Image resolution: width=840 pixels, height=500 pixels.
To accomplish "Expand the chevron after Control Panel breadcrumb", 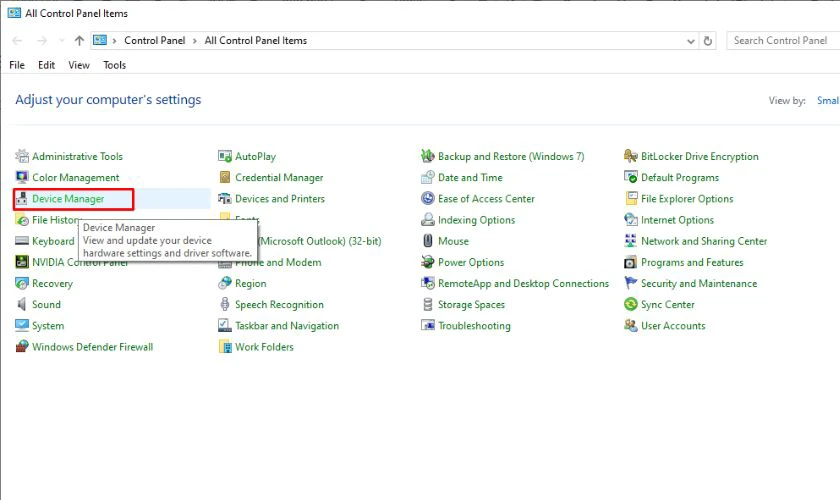I will (194, 41).
